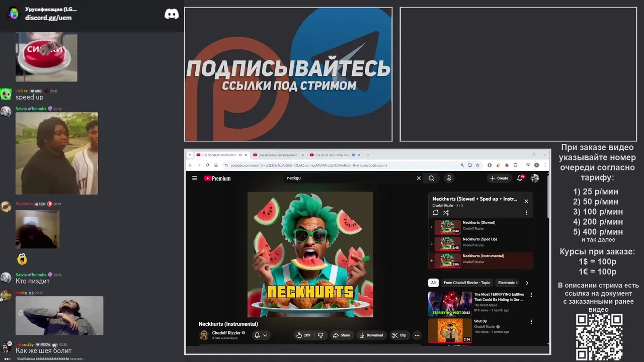This screenshot has width=644, height=362.
Task: Expand Chrome tab search dropdown arrow
Action: click(x=190, y=155)
